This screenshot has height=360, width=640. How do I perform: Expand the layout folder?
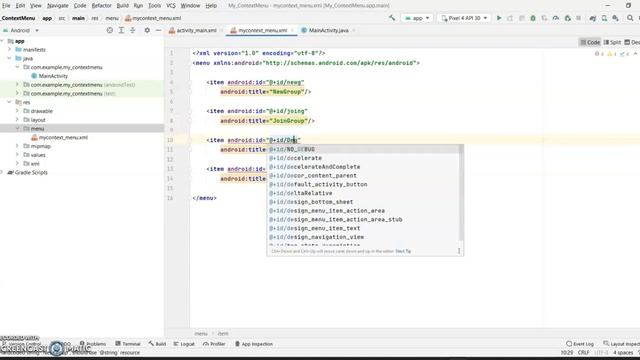click(17, 120)
